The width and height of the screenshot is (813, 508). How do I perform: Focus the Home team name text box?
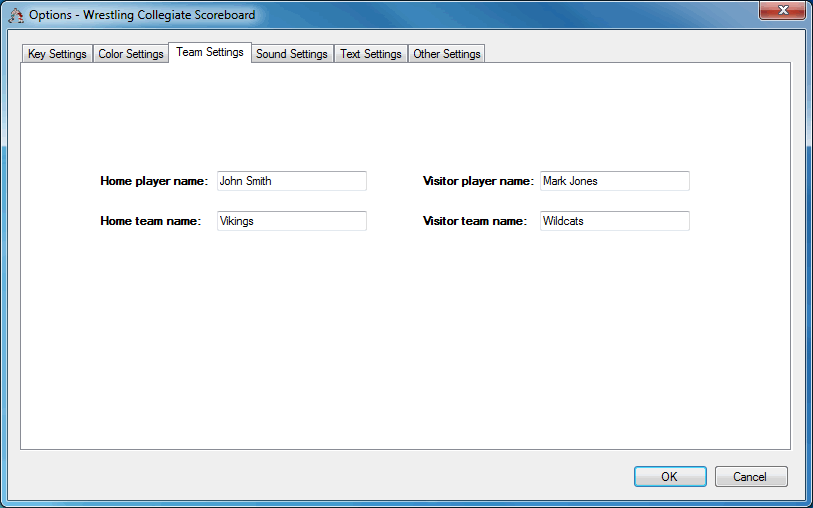(291, 221)
